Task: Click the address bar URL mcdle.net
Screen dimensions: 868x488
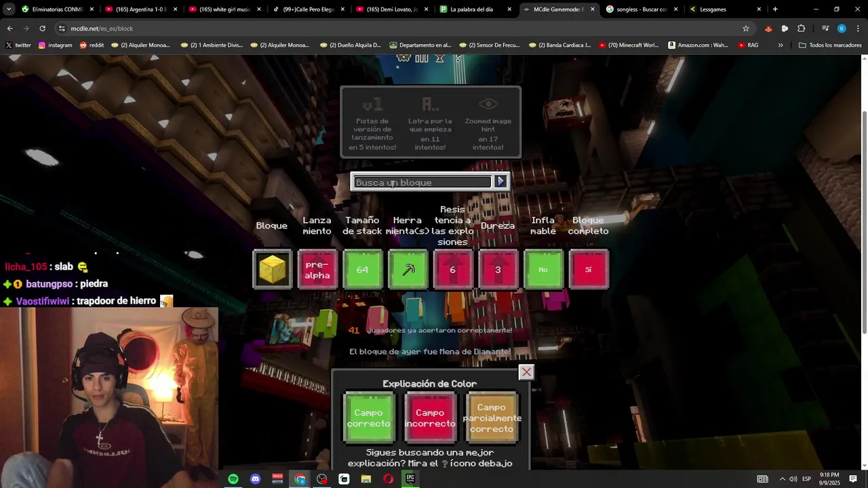Action: [x=102, y=28]
